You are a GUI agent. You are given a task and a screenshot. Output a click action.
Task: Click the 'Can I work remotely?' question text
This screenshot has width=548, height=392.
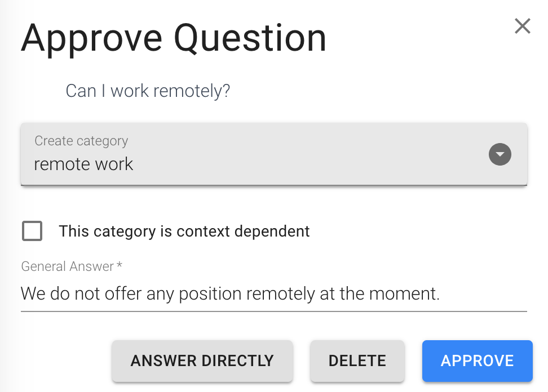point(148,91)
